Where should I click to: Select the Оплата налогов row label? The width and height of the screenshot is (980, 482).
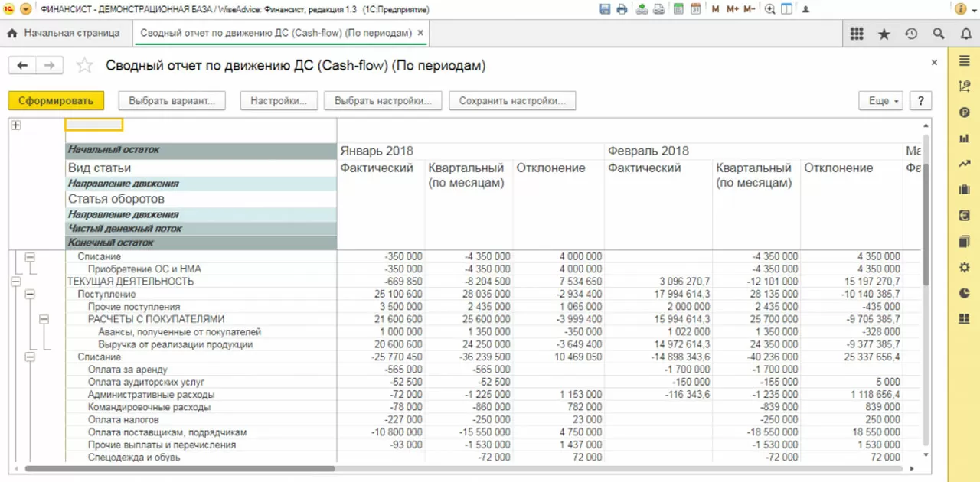pos(123,419)
